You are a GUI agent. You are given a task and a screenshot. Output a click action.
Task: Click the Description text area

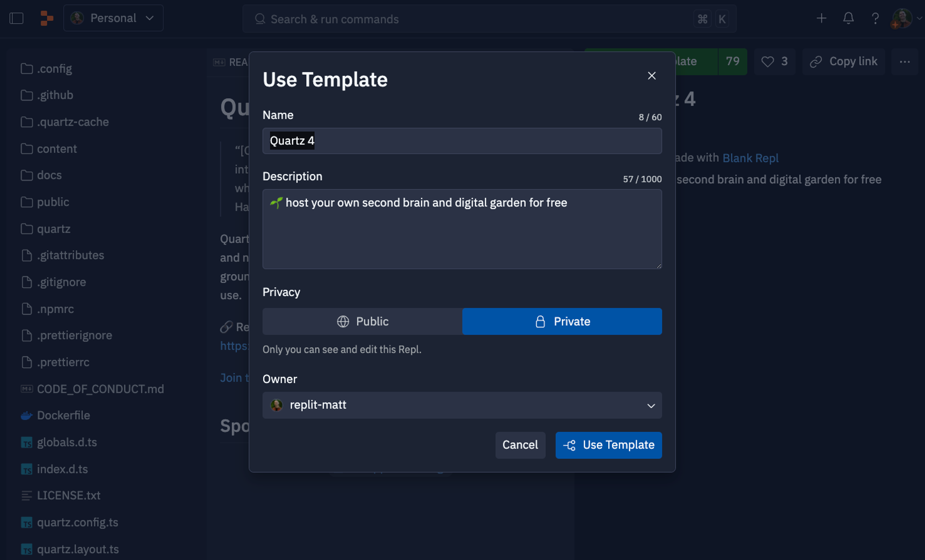tap(462, 229)
